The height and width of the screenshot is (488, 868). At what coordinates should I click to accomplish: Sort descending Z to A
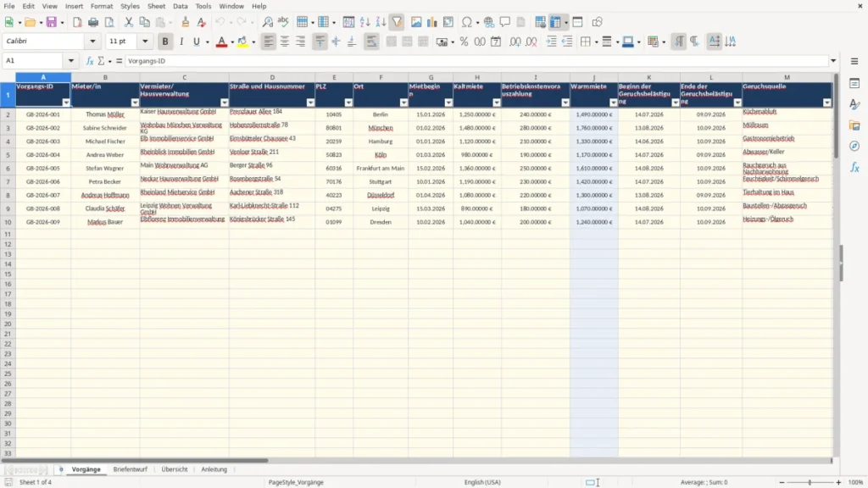pyautogui.click(x=381, y=22)
